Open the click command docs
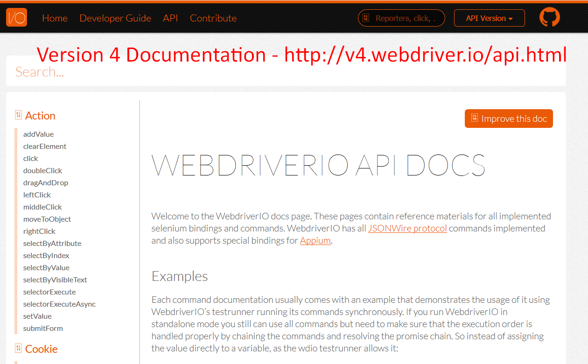The image size is (588, 364). [x=31, y=159]
